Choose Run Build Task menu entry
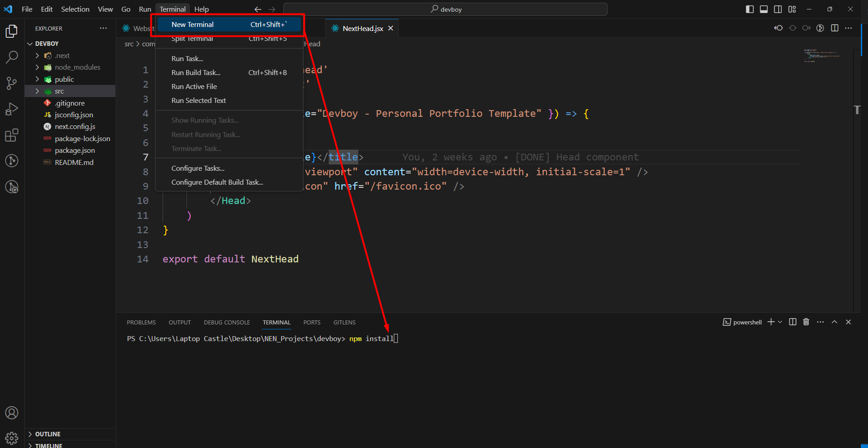 coord(196,73)
